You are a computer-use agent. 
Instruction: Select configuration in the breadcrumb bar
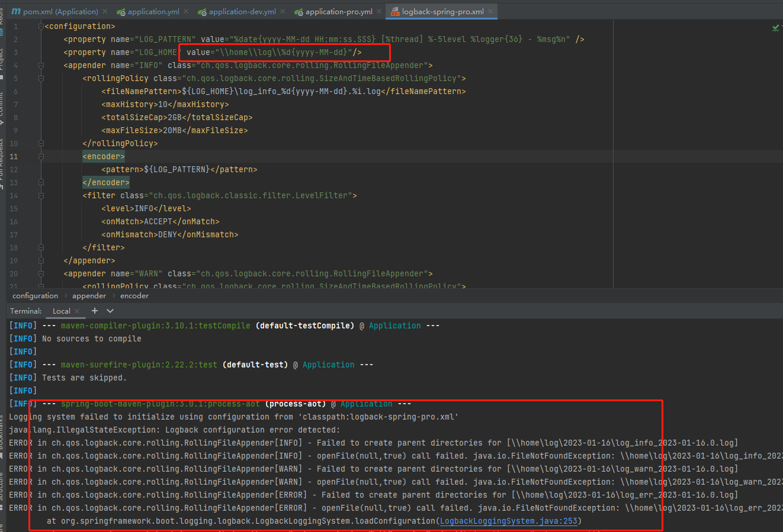(x=35, y=296)
